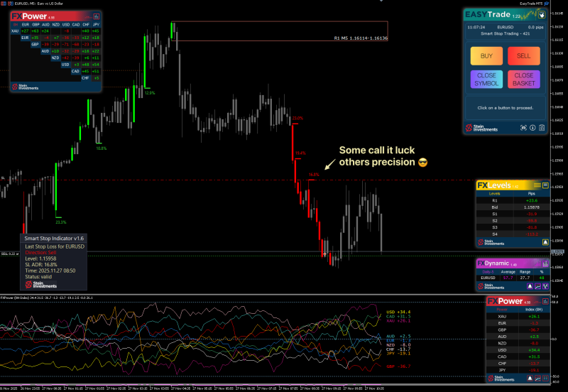
Task: Click the clipboard icon in the EASYTrade footer
Action: 542,128
